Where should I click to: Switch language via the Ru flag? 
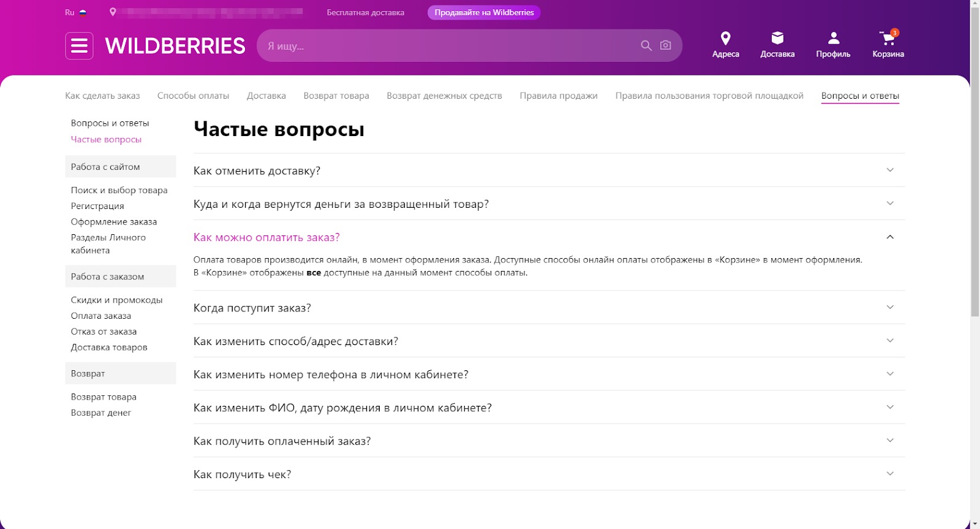point(76,12)
